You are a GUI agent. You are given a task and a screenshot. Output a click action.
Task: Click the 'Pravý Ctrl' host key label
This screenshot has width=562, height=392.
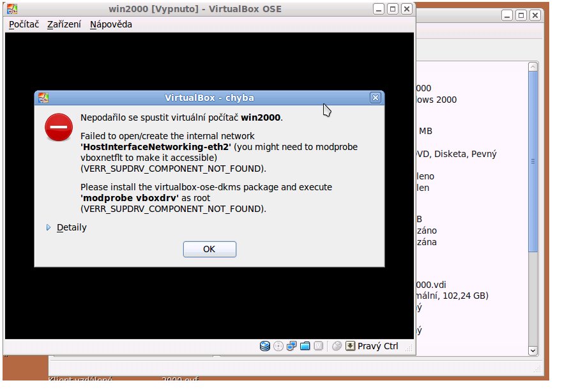coord(378,346)
